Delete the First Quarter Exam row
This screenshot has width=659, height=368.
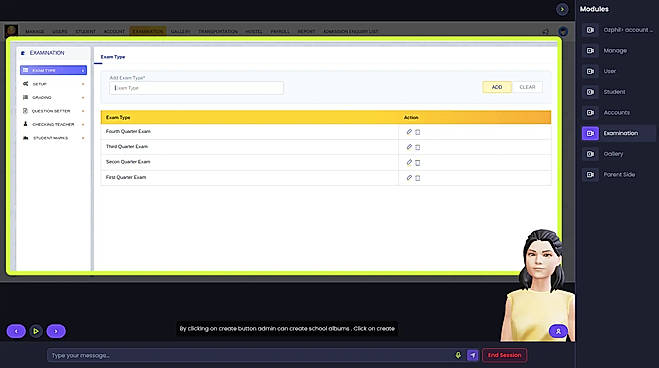click(x=417, y=178)
